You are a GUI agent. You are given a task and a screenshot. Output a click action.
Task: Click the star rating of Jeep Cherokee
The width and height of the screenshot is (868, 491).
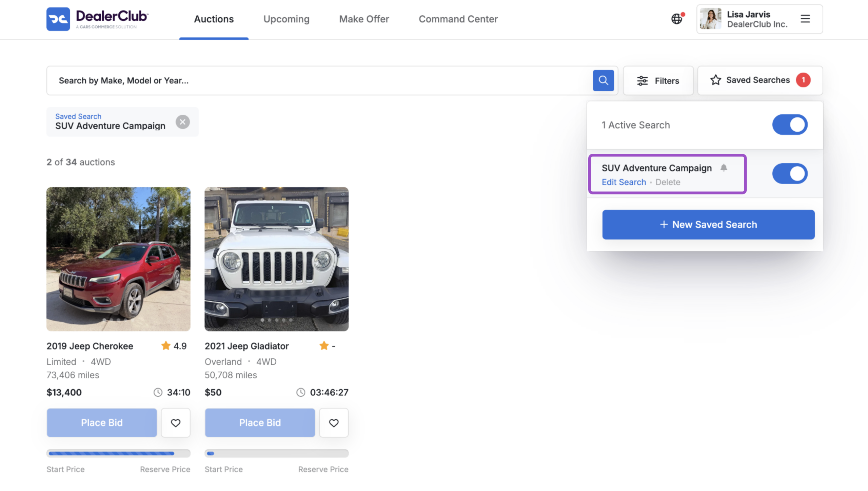[x=174, y=346]
